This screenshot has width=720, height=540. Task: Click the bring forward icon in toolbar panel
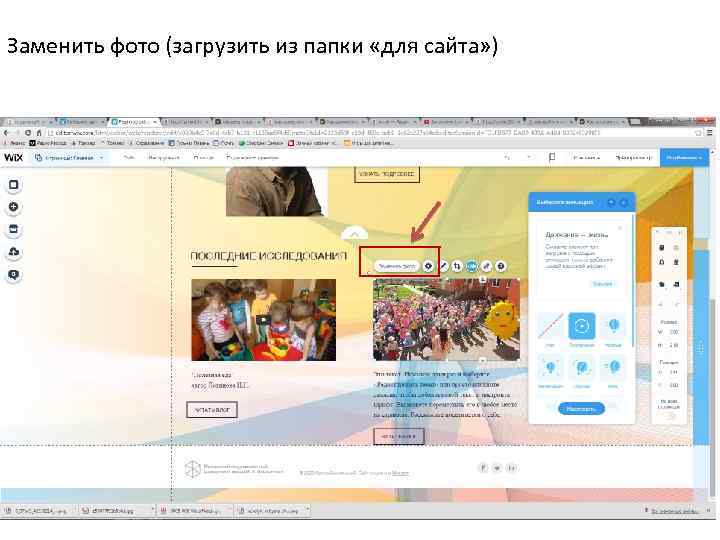click(x=662, y=284)
